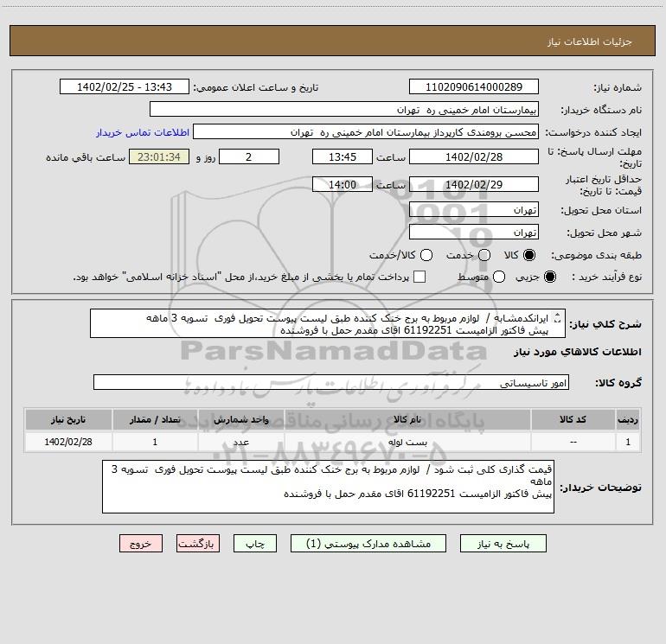
Task: Click the request creator field محسن برومندی
Action: click(366, 131)
